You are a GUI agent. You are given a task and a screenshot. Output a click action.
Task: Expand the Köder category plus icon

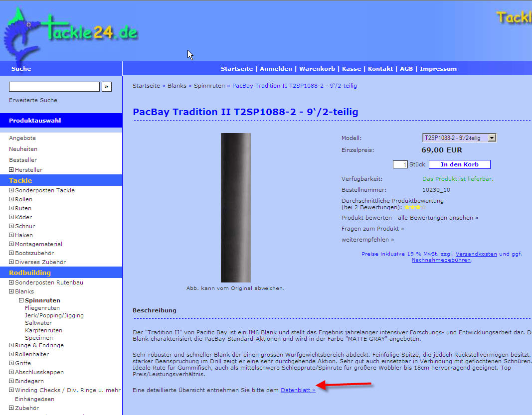[11, 217]
